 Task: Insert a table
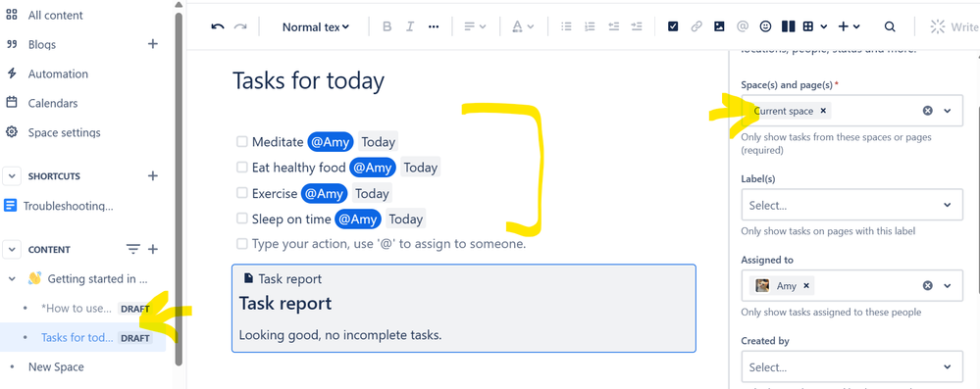(x=807, y=26)
